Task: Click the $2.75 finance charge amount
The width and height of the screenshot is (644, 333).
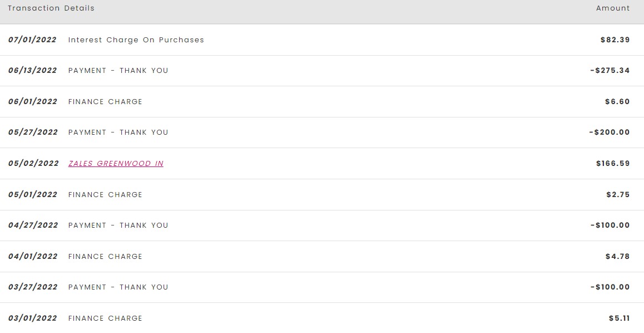Action: pos(618,195)
